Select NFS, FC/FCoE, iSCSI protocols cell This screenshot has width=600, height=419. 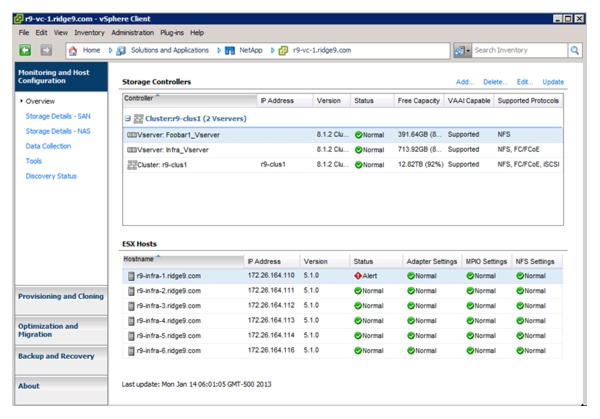click(528, 164)
